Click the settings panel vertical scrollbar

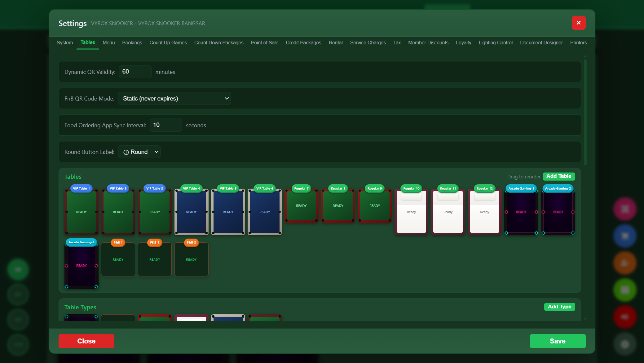coord(585,112)
